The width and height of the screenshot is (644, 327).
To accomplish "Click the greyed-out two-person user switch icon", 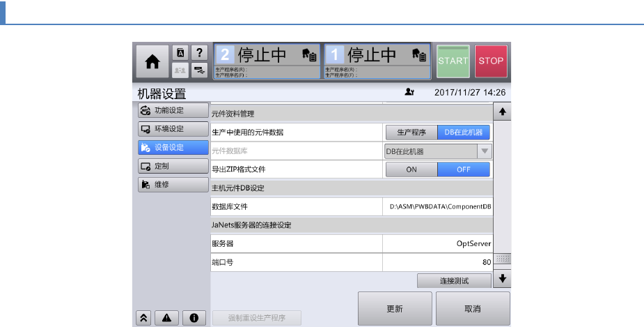I will pos(180,70).
